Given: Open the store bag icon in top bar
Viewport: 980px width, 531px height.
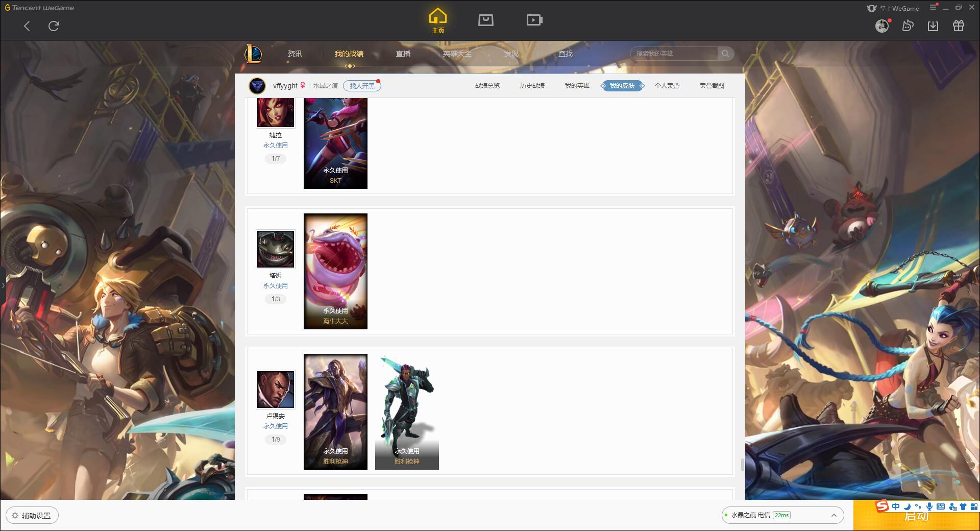Looking at the screenshot, I should 485,20.
